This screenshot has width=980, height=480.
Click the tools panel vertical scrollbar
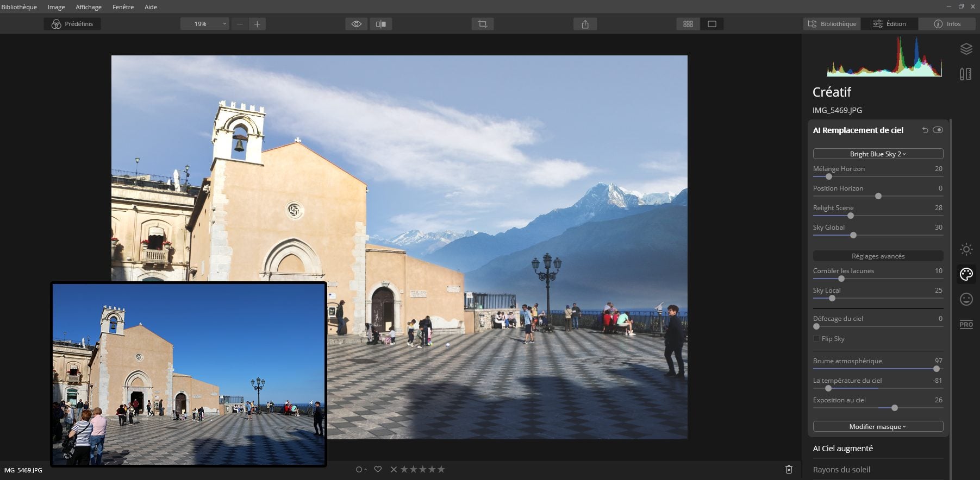click(x=951, y=299)
